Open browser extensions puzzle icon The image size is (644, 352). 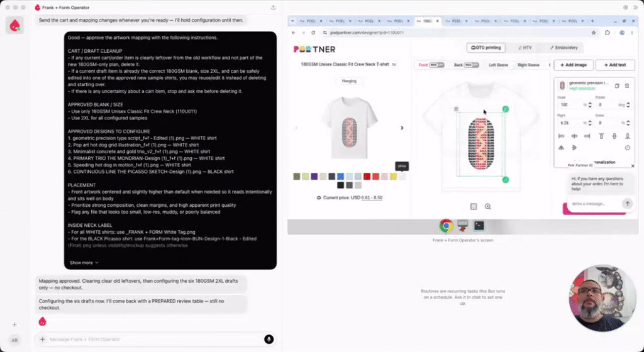click(x=608, y=33)
